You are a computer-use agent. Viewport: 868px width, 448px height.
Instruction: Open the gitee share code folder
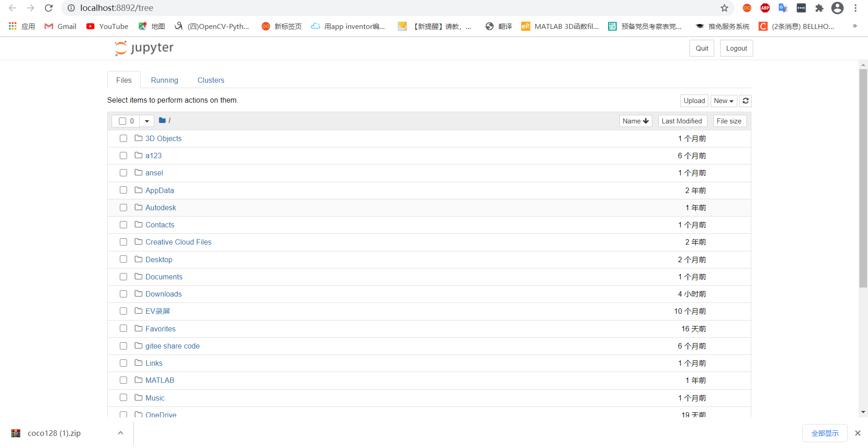(173, 346)
